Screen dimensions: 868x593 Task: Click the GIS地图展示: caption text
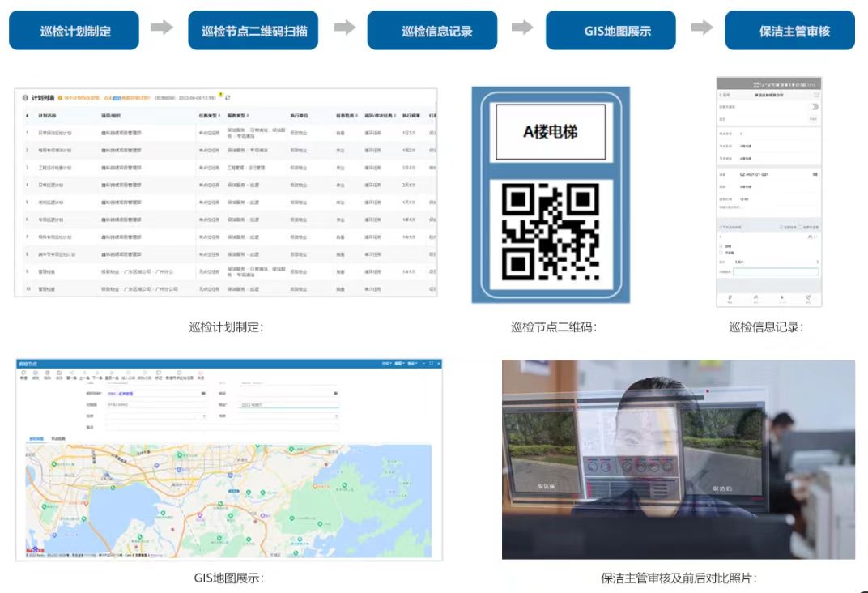tap(228, 578)
